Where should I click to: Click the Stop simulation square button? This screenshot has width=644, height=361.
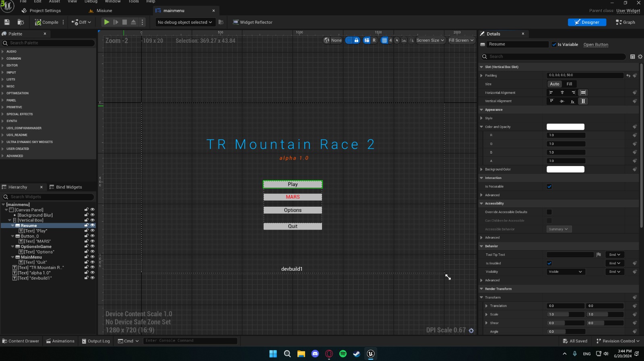pos(125,22)
